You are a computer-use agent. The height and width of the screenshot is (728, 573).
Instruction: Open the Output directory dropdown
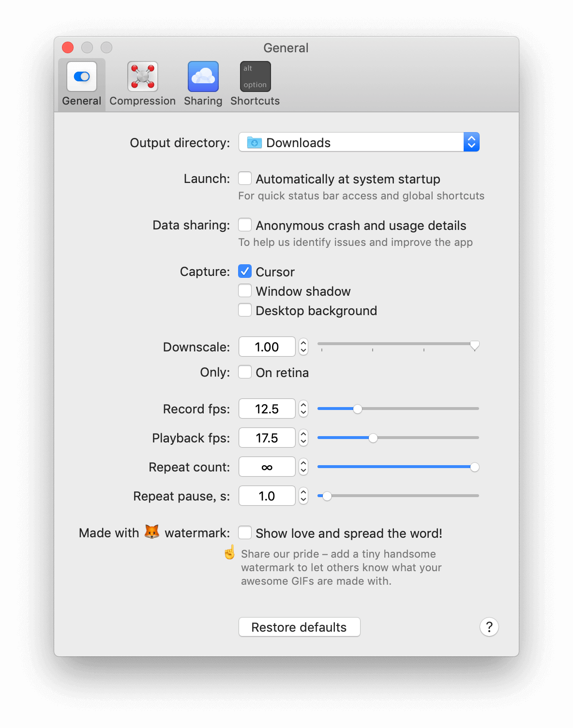(471, 142)
